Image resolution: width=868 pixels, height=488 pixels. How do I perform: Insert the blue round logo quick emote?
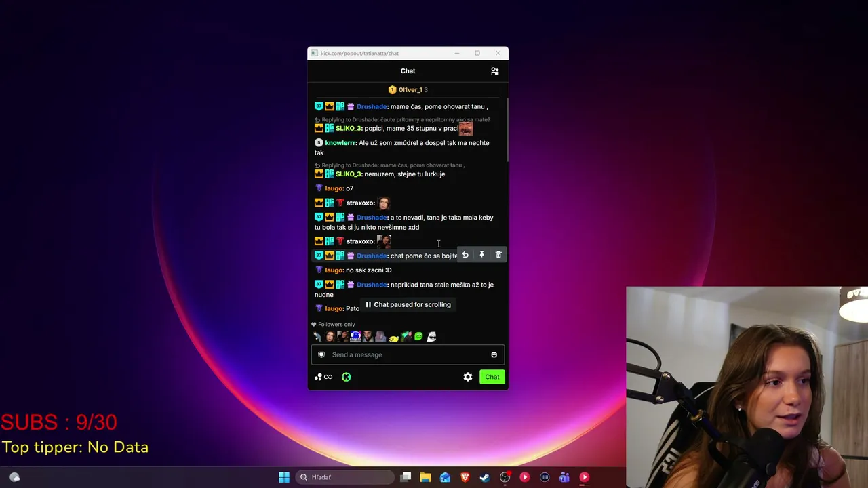[355, 337]
